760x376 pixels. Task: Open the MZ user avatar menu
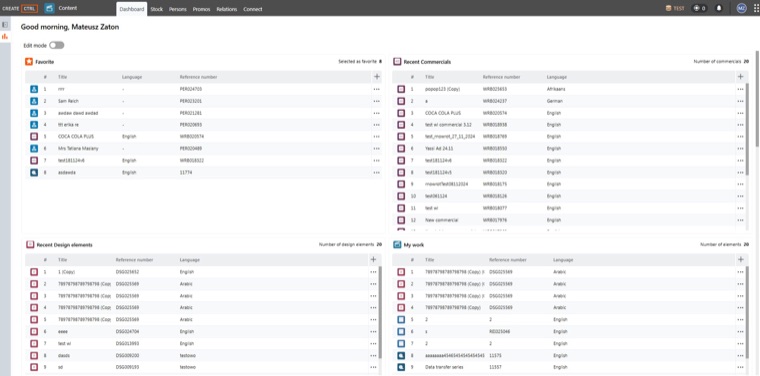[x=742, y=8]
